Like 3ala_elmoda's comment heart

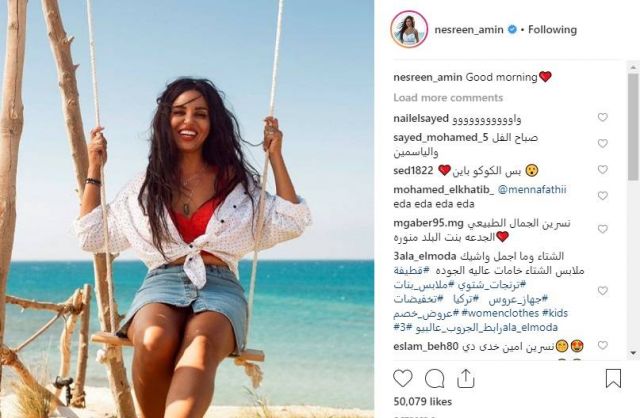click(602, 291)
